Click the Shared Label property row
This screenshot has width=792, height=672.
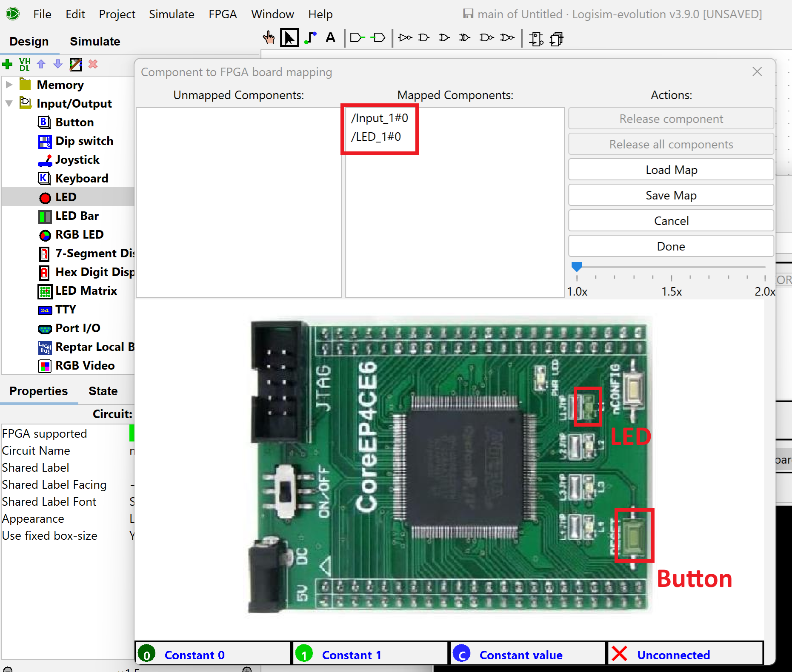pyautogui.click(x=67, y=467)
